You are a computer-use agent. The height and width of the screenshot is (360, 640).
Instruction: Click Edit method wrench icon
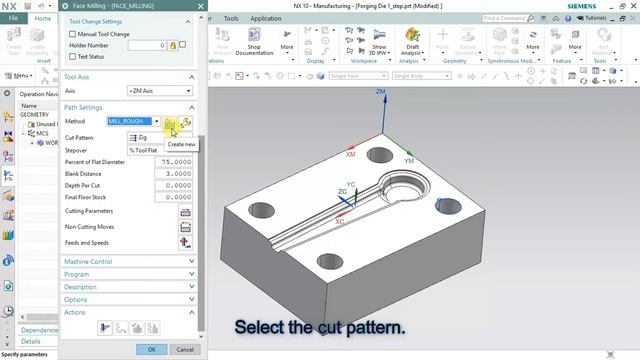coord(186,122)
